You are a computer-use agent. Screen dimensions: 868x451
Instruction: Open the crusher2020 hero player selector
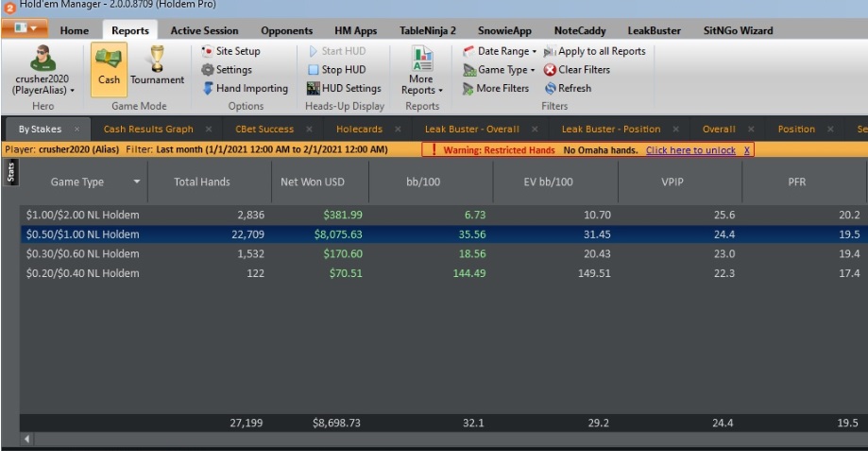[43, 70]
